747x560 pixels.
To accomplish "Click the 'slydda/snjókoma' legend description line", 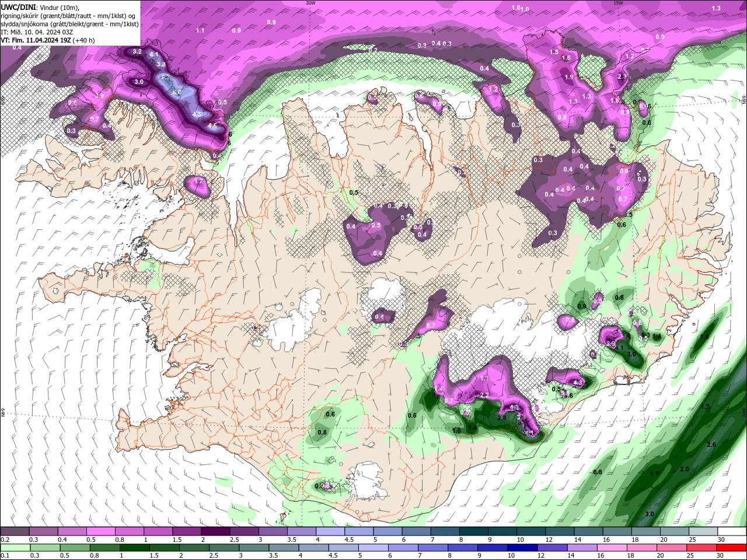I will coord(69,24).
